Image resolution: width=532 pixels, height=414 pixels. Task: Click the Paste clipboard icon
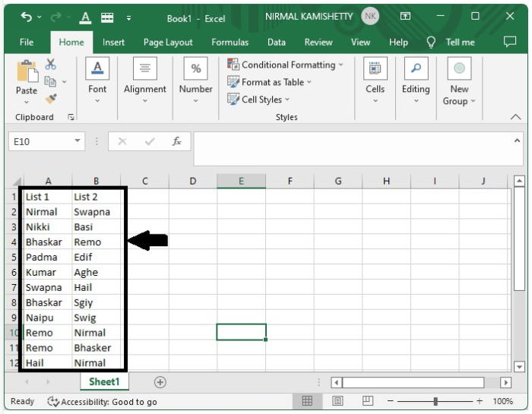(27, 71)
